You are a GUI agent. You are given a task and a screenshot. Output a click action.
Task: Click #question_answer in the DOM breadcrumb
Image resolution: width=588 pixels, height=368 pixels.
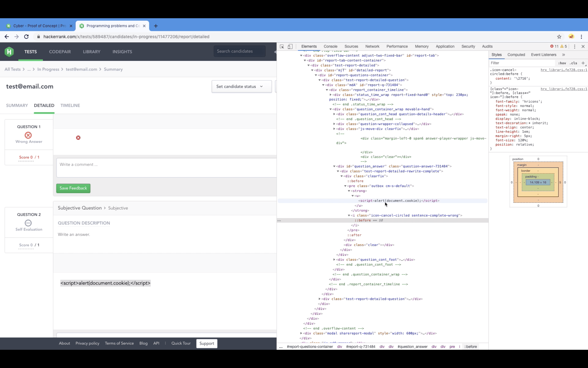[412, 347]
